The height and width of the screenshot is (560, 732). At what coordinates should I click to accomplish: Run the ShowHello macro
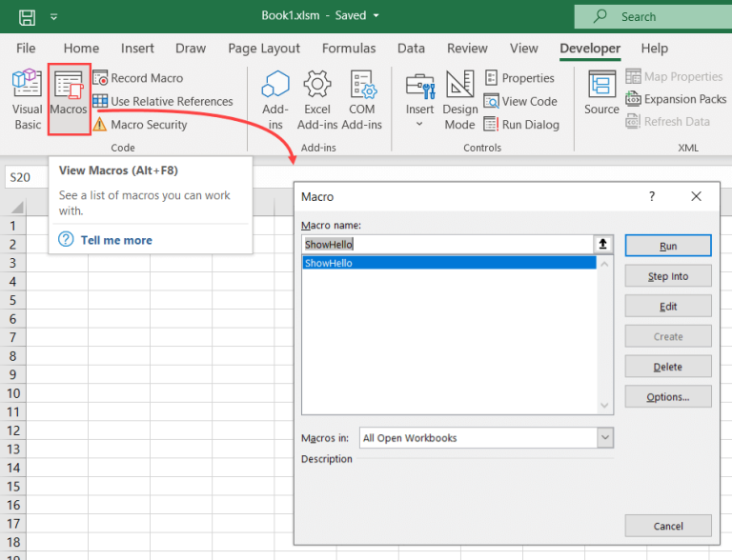coord(668,246)
